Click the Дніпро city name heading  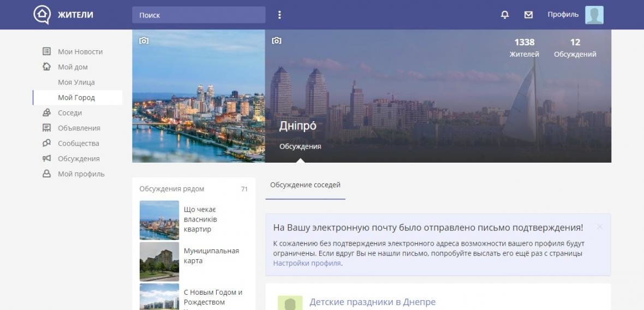point(298,126)
